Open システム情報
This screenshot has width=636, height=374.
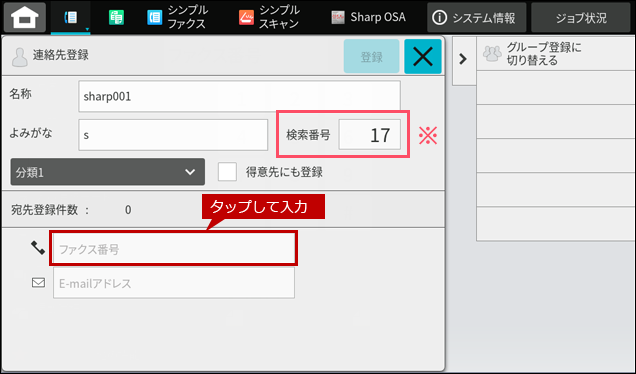click(477, 17)
